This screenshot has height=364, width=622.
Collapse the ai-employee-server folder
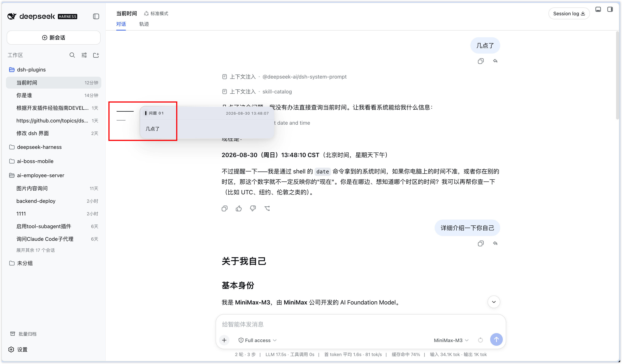point(54,176)
